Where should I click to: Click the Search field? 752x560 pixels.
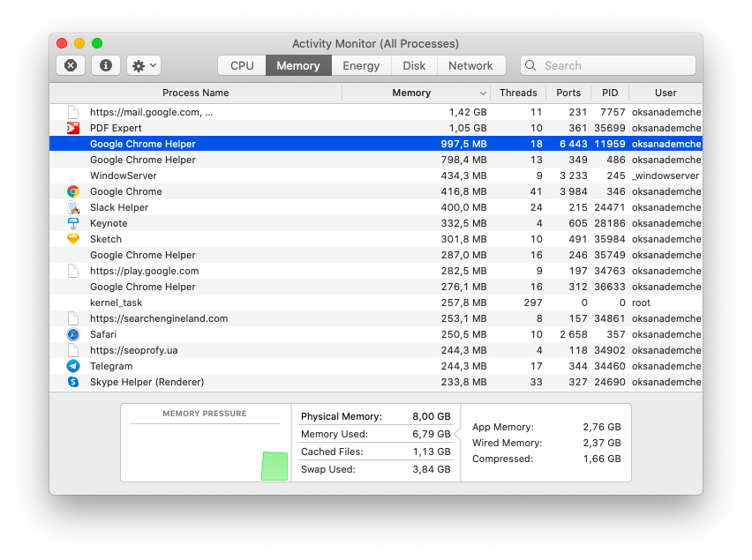point(607,65)
